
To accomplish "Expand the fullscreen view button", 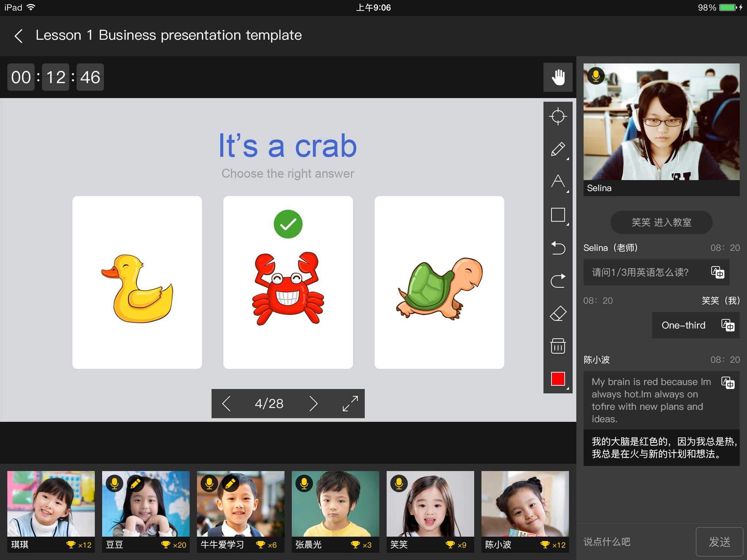I will coord(351,403).
